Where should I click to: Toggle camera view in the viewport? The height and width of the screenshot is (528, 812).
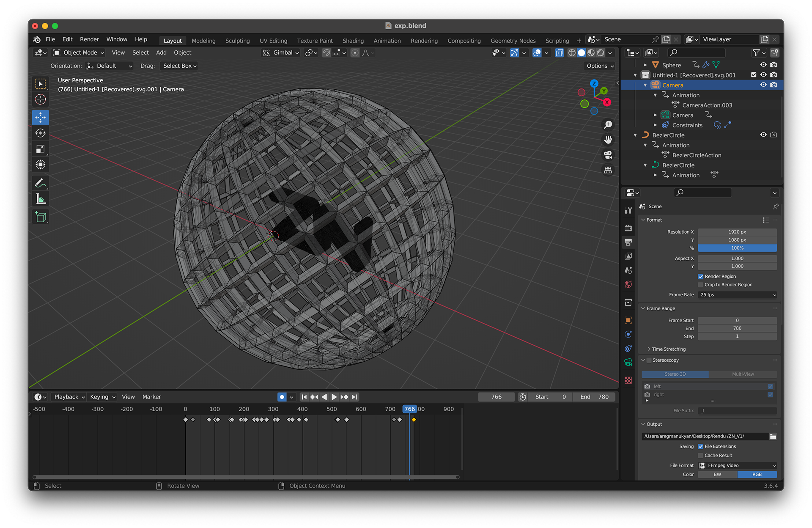[608, 155]
